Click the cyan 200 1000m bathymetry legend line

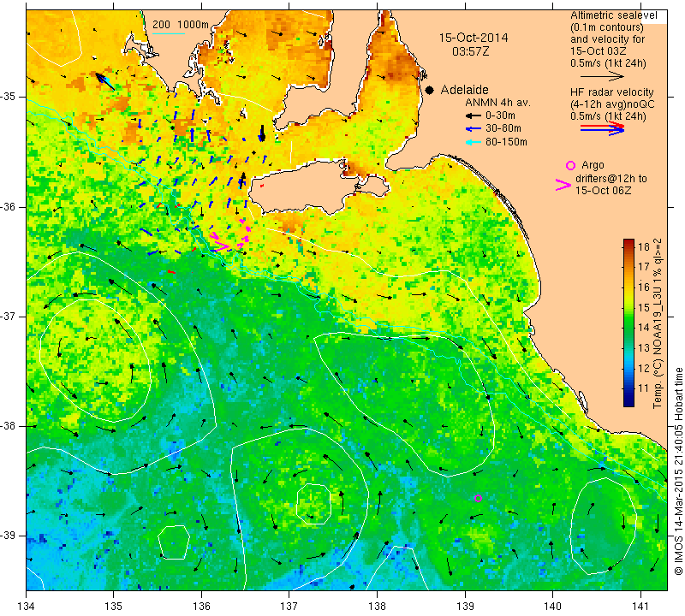coord(168,33)
